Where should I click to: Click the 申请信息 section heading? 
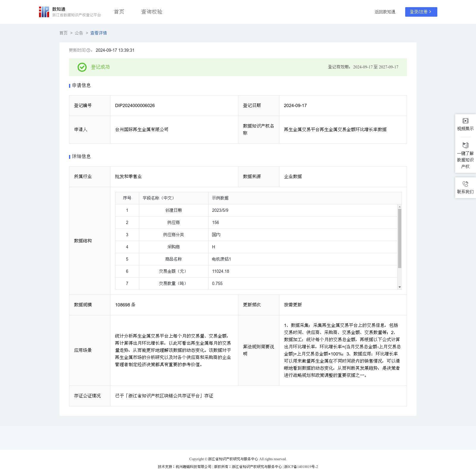pyautogui.click(x=81, y=85)
